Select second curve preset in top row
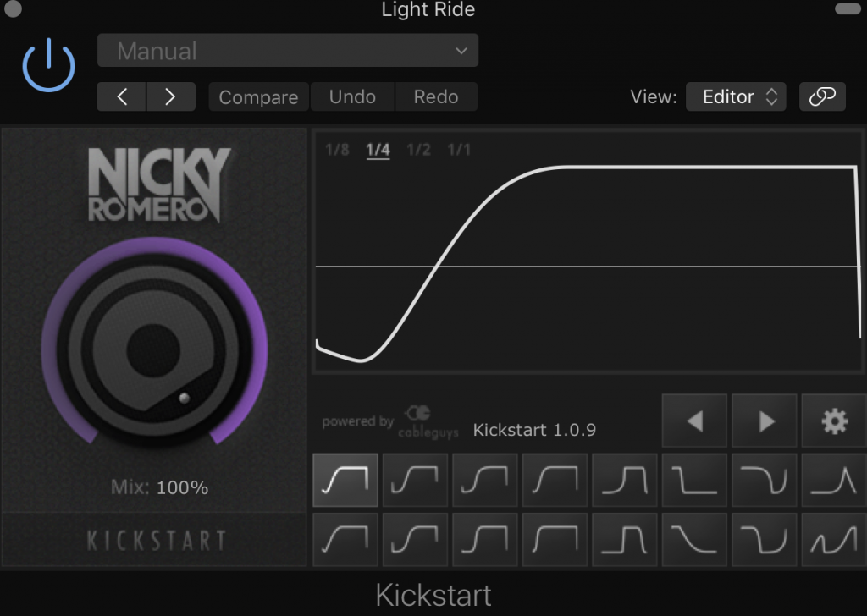 [x=415, y=480]
